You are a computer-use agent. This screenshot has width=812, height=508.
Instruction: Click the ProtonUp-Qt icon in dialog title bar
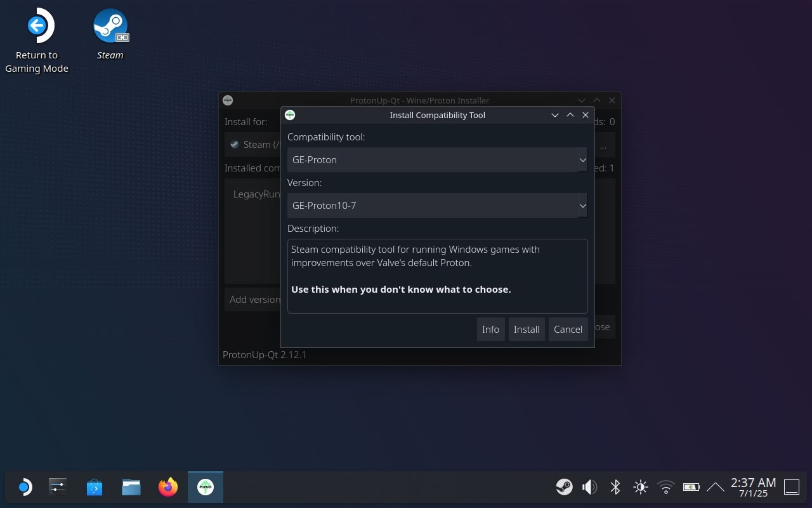290,115
